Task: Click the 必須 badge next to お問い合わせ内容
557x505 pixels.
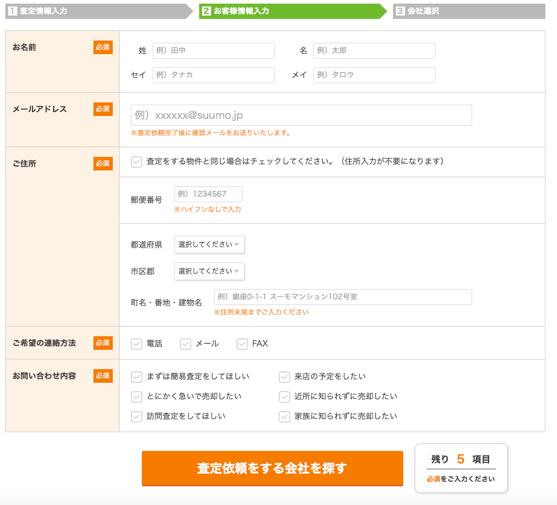Action: [x=103, y=376]
